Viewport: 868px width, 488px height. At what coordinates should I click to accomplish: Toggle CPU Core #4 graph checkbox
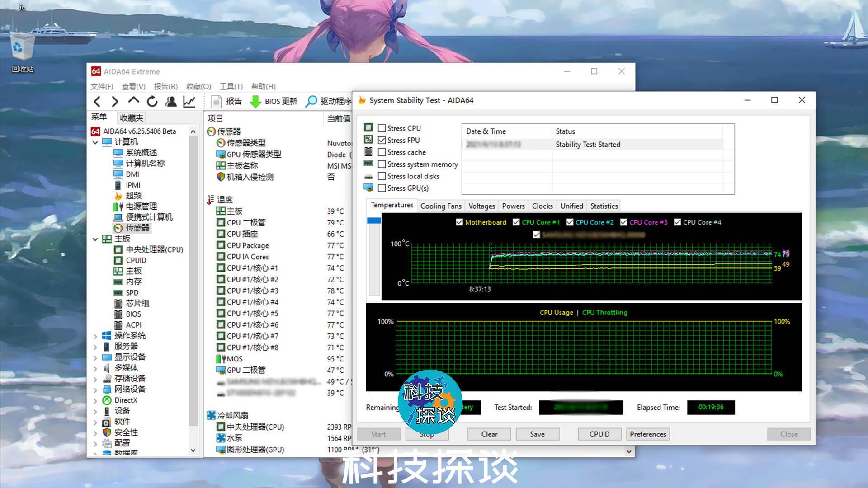click(677, 222)
